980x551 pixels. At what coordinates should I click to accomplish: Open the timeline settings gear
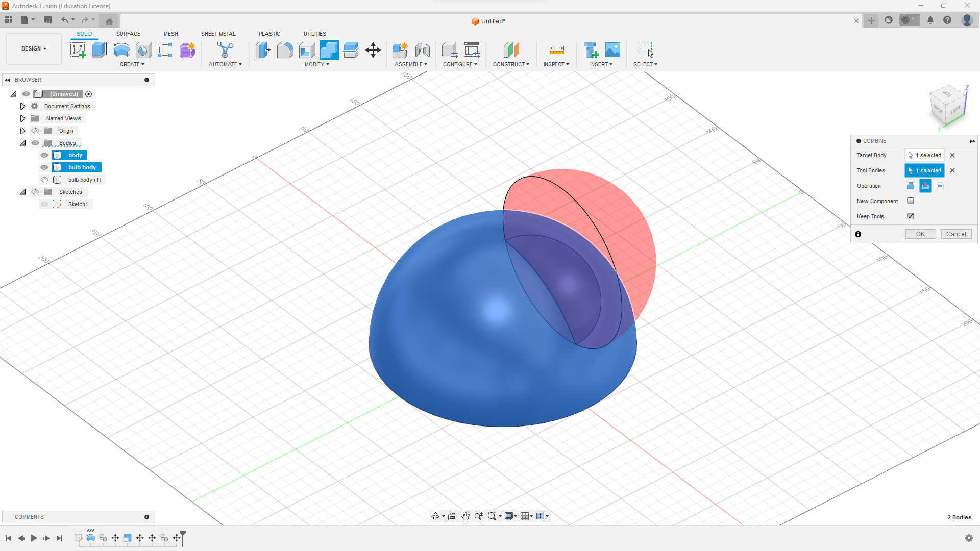[969, 538]
